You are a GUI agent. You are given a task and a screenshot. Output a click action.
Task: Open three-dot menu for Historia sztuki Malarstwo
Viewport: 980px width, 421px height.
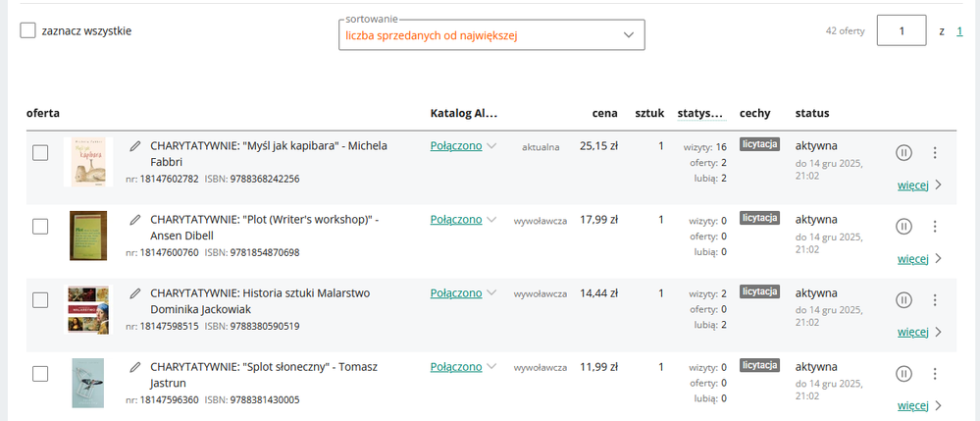coord(935,300)
